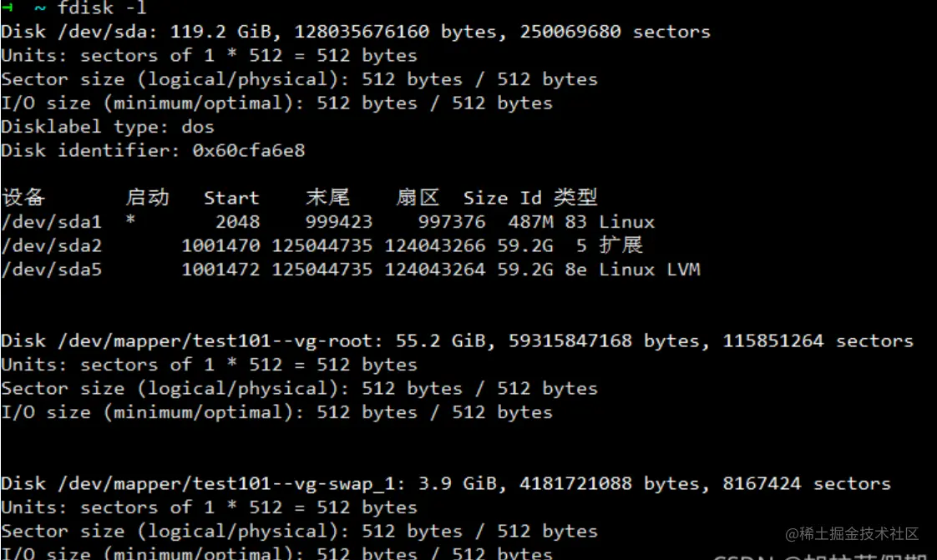This screenshot has height=560, width=937.
Task: Click the /dev/sda5 device entry
Action: [52, 269]
